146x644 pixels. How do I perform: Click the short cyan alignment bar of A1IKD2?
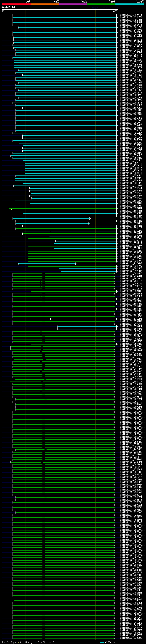[x=47, y=264]
